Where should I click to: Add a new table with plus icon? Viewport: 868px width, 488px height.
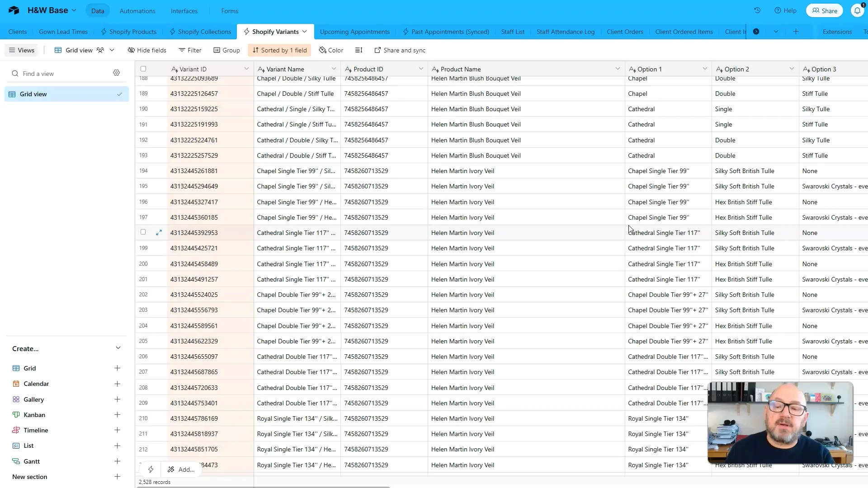point(796,32)
